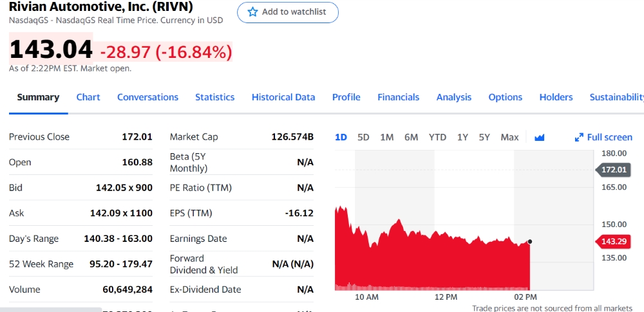Click 52 Week Range value 95.20 - 179.47
This screenshot has width=644, height=312.
[121, 264]
